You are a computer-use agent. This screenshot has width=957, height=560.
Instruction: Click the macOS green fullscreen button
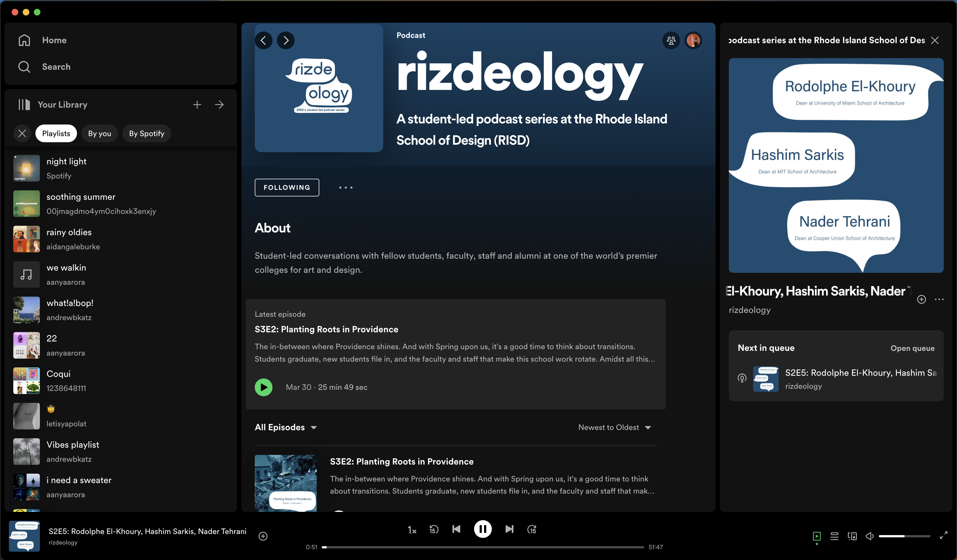coord(37,12)
